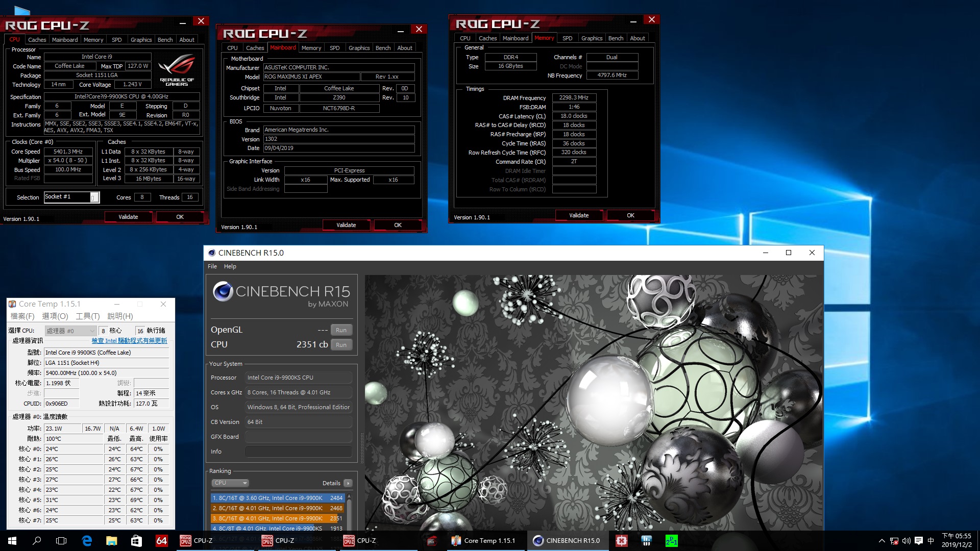
Task: Open the Socket #1 selection dropdown
Action: pyautogui.click(x=72, y=197)
